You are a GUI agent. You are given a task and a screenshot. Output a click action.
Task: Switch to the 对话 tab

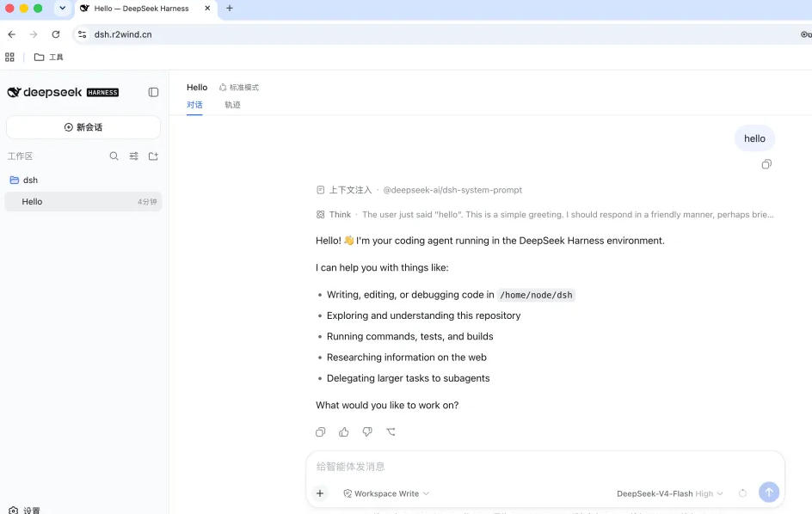(194, 105)
